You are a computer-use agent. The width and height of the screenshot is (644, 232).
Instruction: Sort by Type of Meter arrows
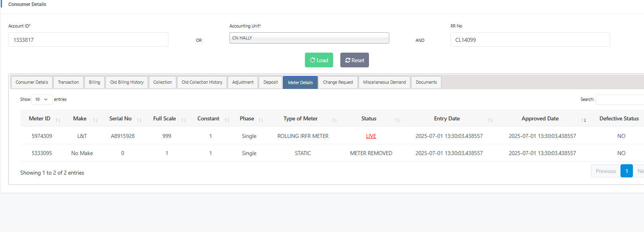[334, 120]
